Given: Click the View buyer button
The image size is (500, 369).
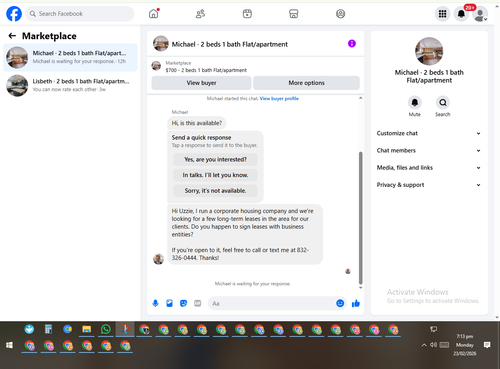Looking at the screenshot, I should click(x=201, y=83).
